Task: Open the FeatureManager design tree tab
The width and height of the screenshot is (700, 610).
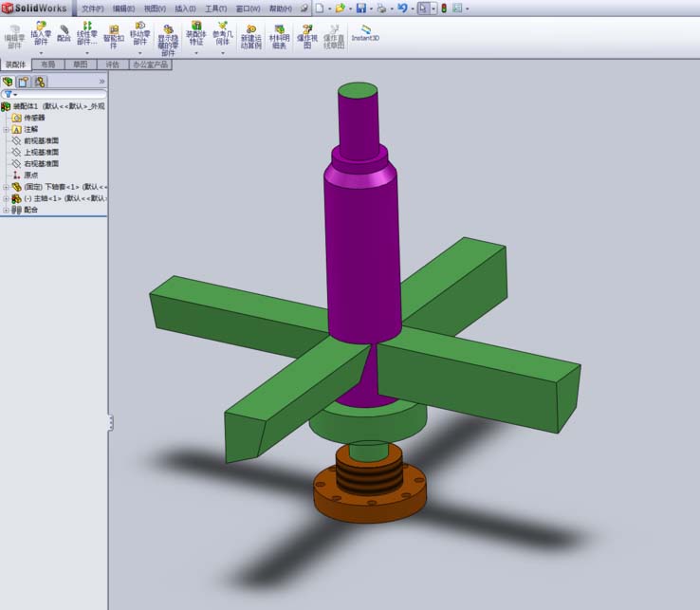Action: (8, 82)
